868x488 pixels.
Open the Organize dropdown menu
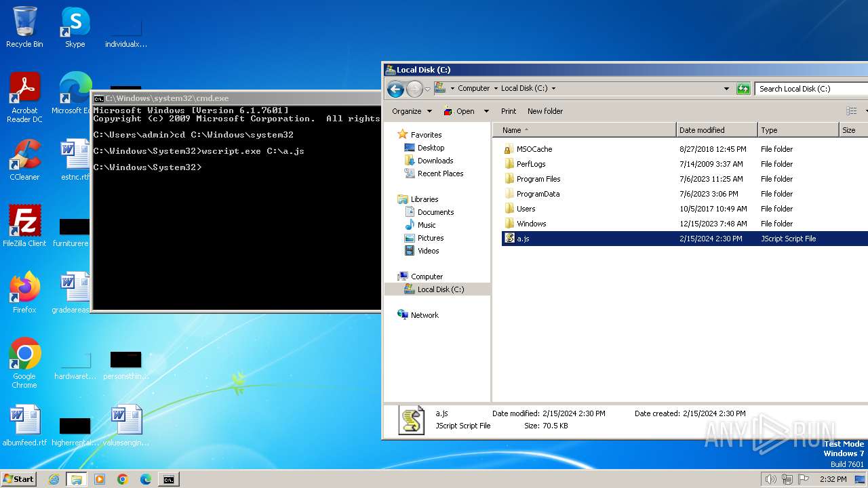[412, 111]
